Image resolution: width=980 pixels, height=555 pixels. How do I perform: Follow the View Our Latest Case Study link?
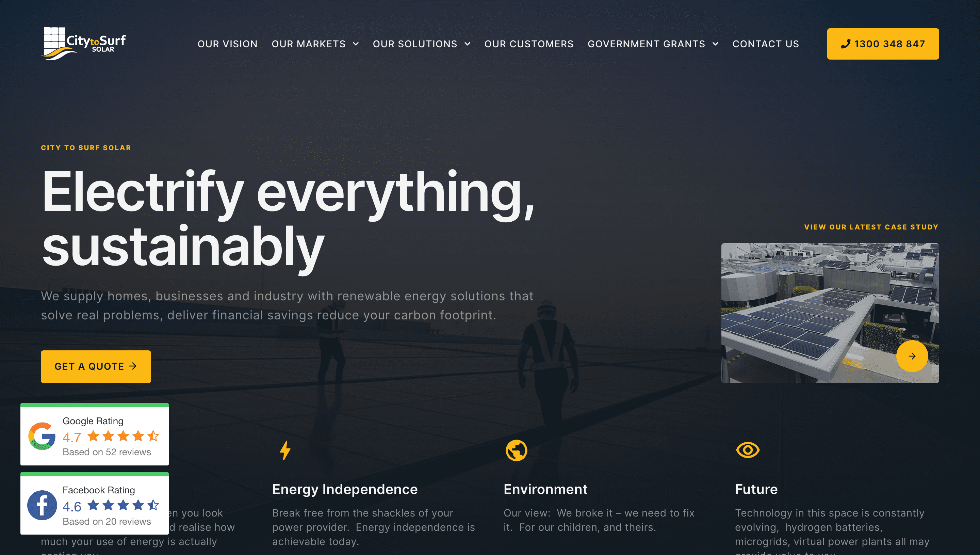pyautogui.click(x=871, y=227)
